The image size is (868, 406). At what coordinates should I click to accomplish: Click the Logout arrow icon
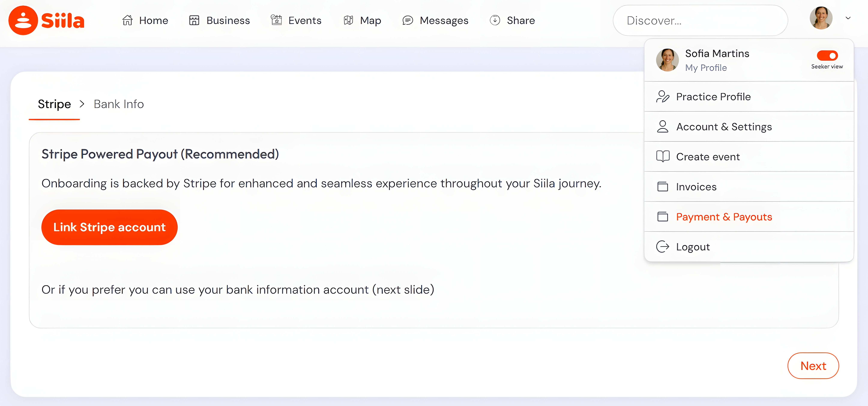[662, 247]
